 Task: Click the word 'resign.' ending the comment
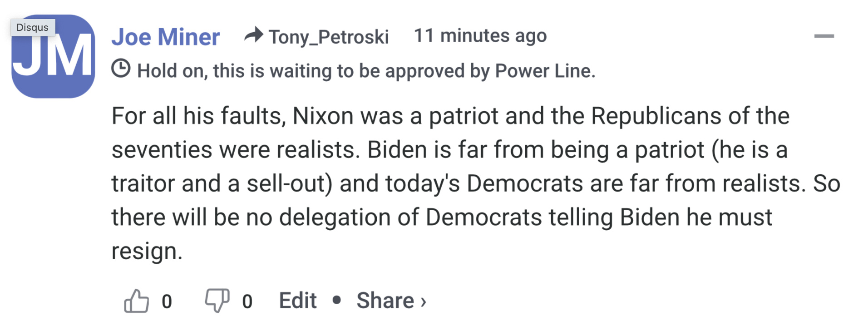pos(147,251)
